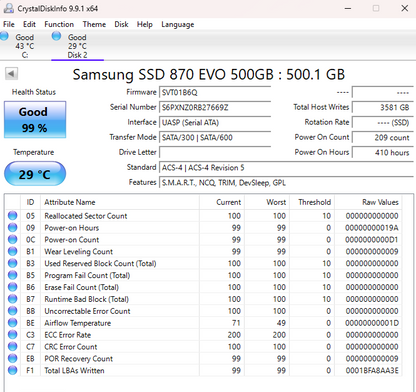Click the Worst column header
The image size is (416, 392).
coord(267,202)
